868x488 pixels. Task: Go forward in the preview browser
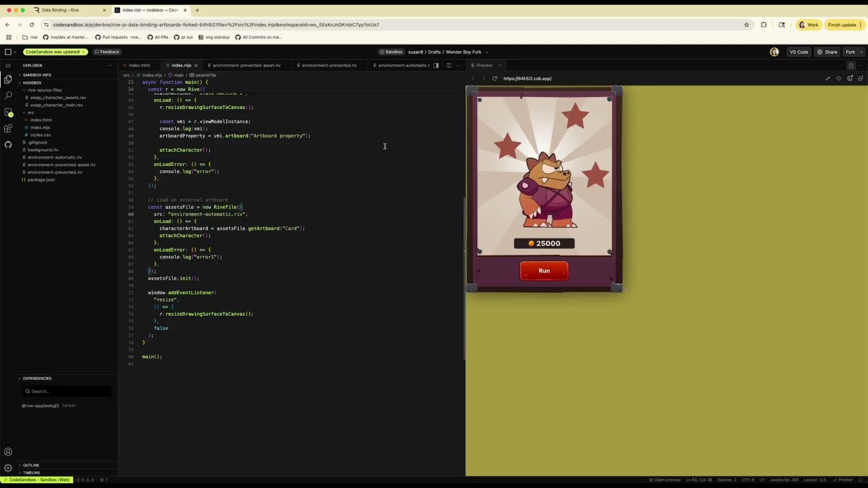coord(484,79)
